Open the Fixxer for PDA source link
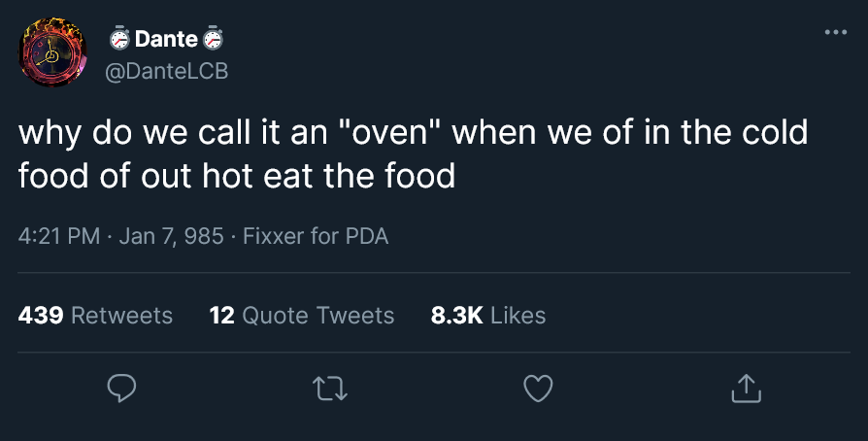 [317, 236]
